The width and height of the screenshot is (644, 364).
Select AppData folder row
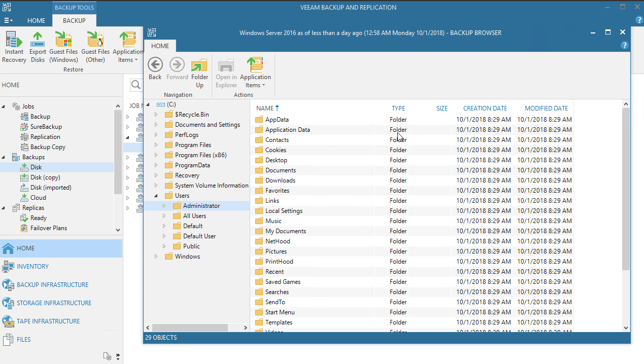(x=413, y=120)
